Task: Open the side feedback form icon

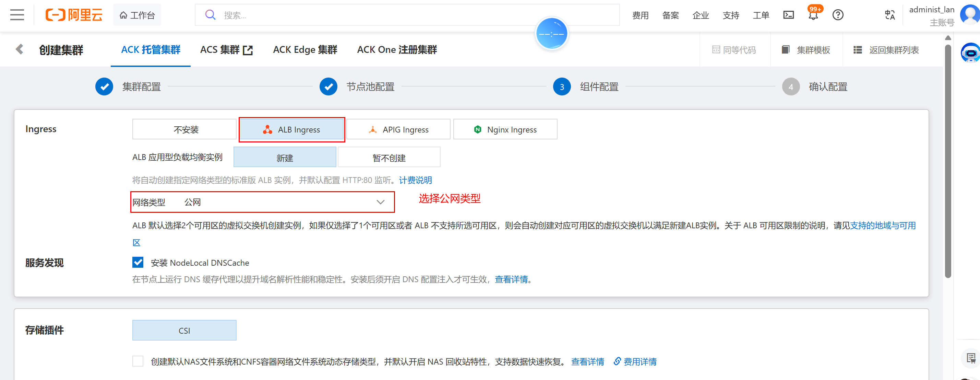Action: click(970, 358)
